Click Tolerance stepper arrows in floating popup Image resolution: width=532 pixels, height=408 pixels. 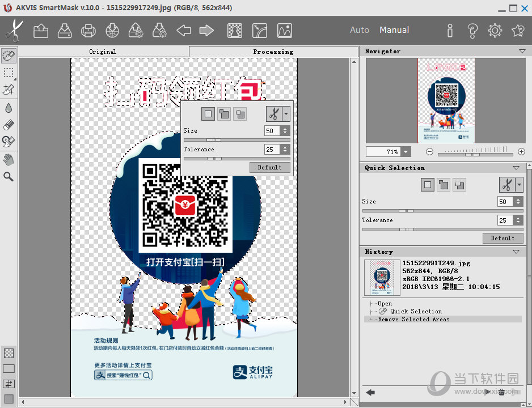(x=285, y=150)
